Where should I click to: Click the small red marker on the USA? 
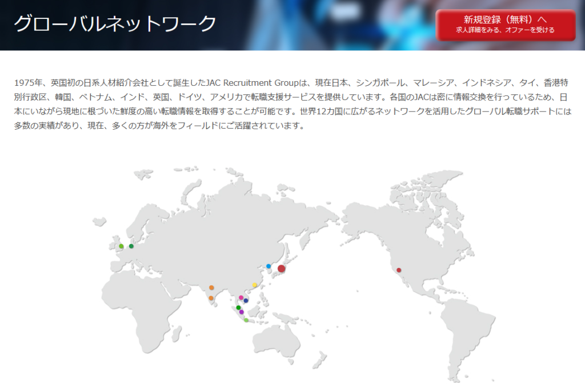tap(399, 270)
